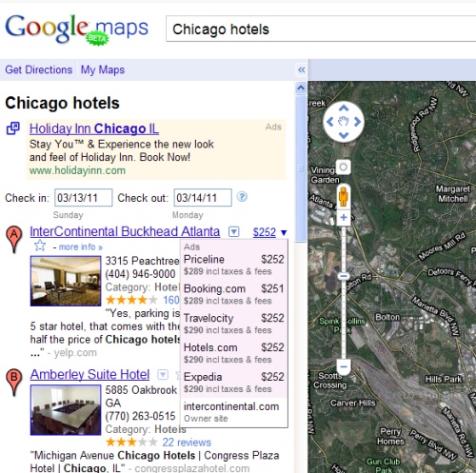Open the Amberley Suite Hotel link

(89, 375)
